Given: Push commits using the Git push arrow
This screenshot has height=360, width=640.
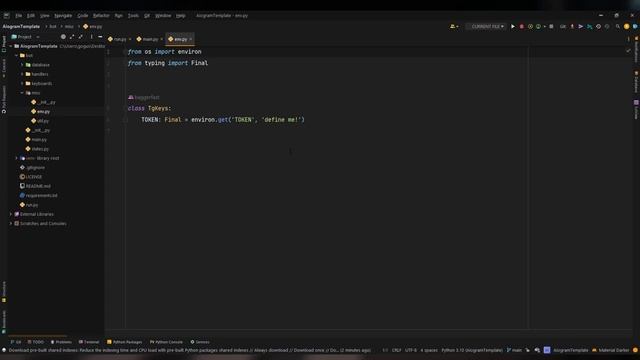Looking at the screenshot, I should pyautogui.click(x=581, y=27).
